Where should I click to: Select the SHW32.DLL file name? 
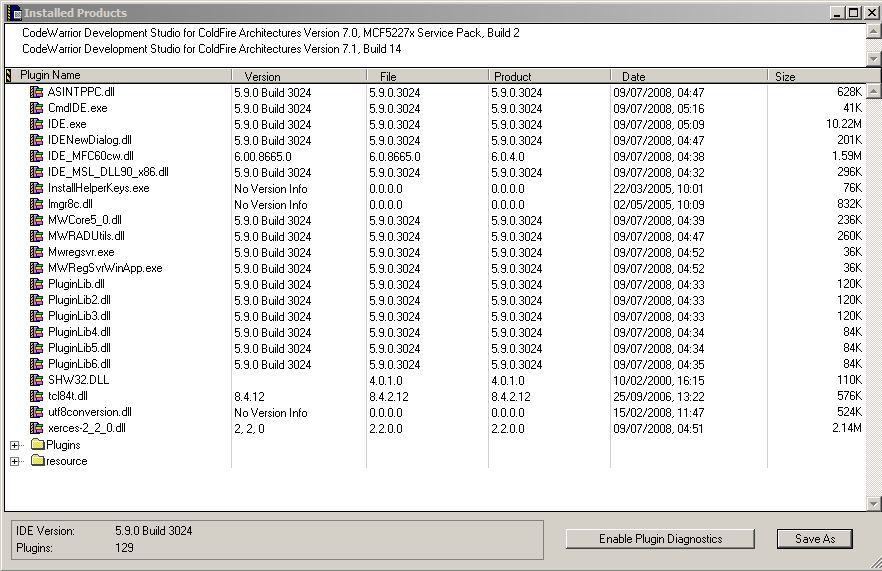tap(78, 380)
